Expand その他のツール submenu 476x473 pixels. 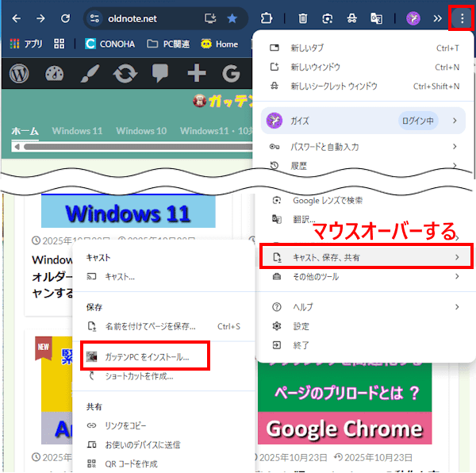pyautogui.click(x=366, y=276)
